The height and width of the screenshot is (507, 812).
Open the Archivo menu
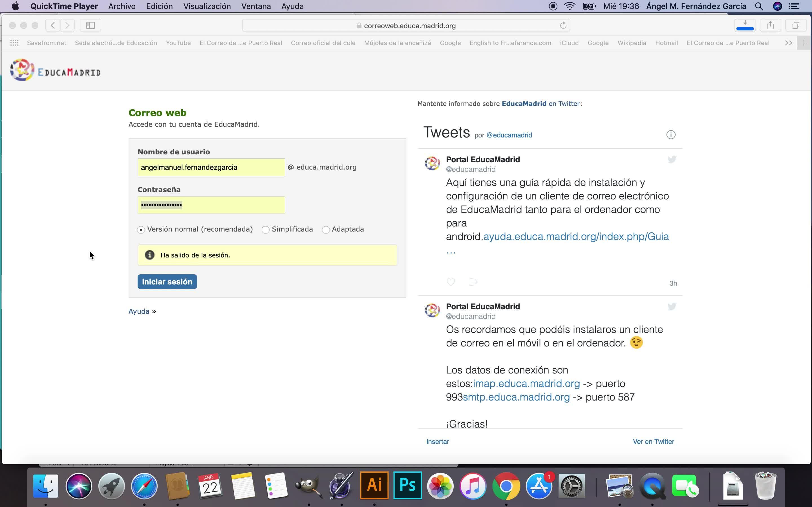click(x=122, y=6)
